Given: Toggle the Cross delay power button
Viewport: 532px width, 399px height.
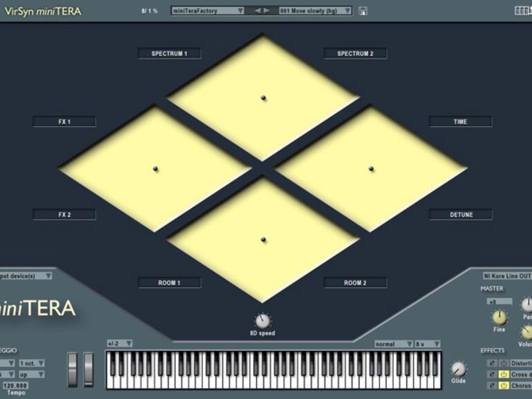Looking at the screenshot, I should tap(504, 374).
